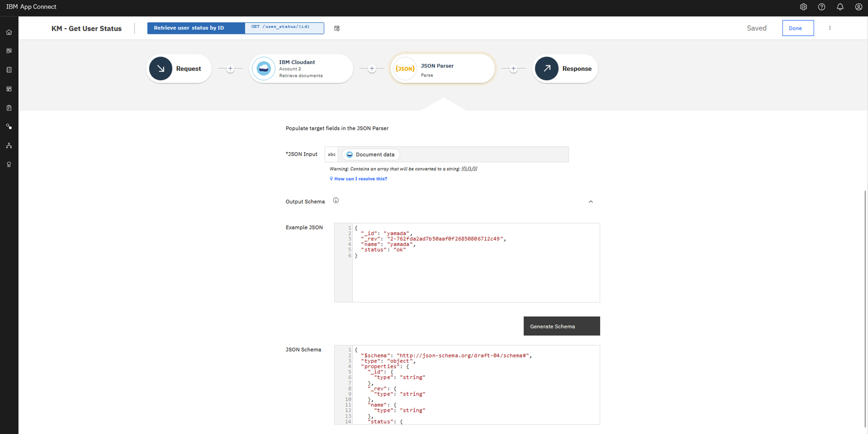The width and height of the screenshot is (868, 434).
Task: Select the Retrieve user status by ID tab
Action: tap(196, 28)
